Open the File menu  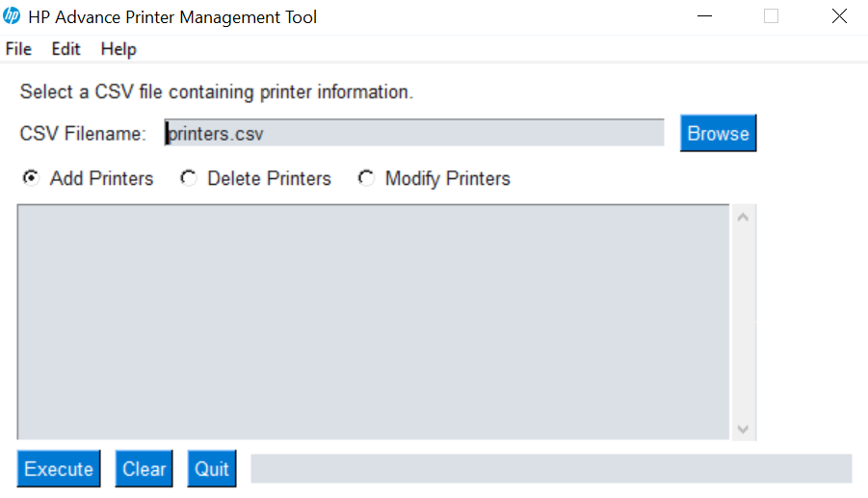[18, 49]
